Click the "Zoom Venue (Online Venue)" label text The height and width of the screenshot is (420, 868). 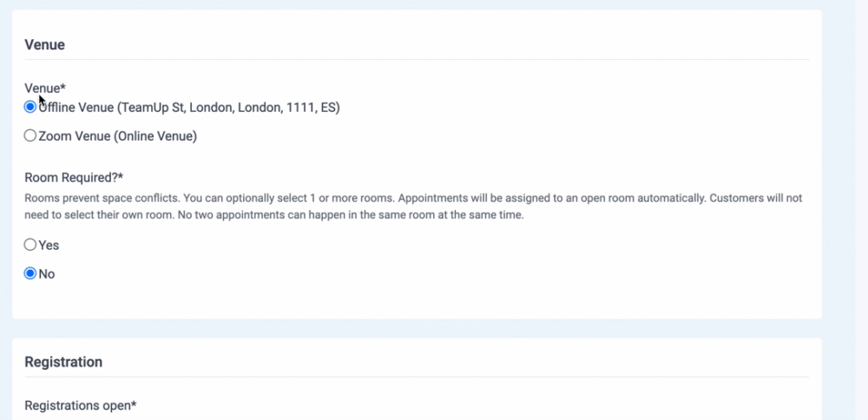tap(118, 135)
